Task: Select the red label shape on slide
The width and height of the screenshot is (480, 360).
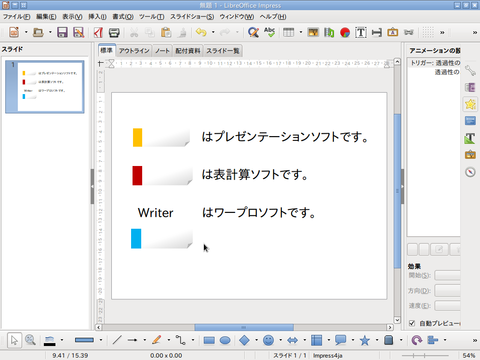Action: pos(162,175)
